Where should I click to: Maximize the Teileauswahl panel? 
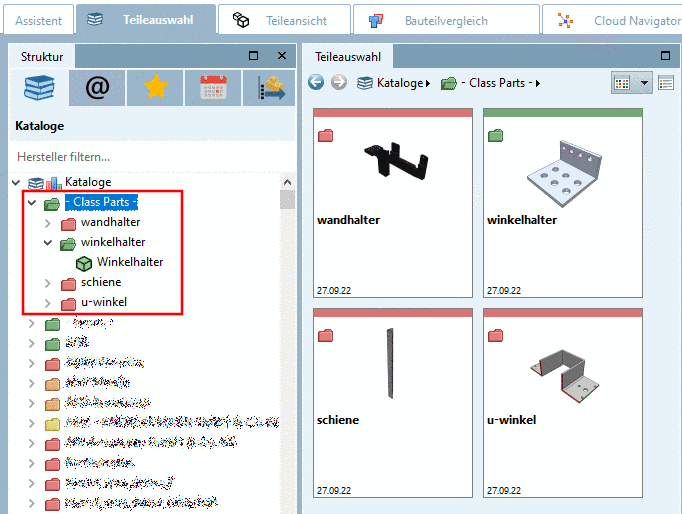coord(665,56)
